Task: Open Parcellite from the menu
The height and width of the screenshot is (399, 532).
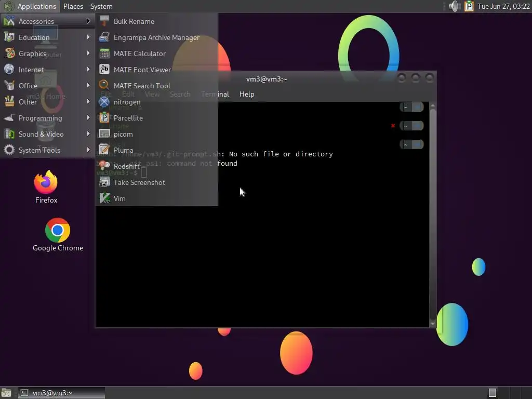Action: 157,118
